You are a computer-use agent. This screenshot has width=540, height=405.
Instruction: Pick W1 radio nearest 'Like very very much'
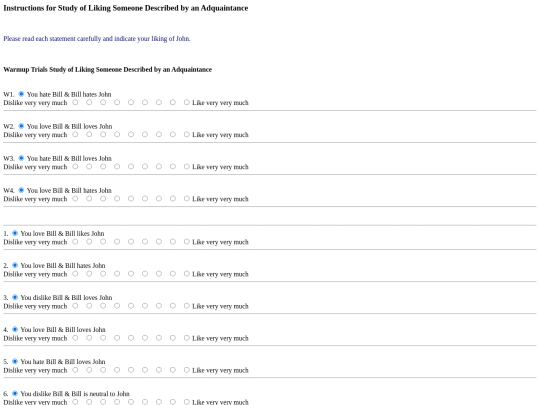coord(187,102)
